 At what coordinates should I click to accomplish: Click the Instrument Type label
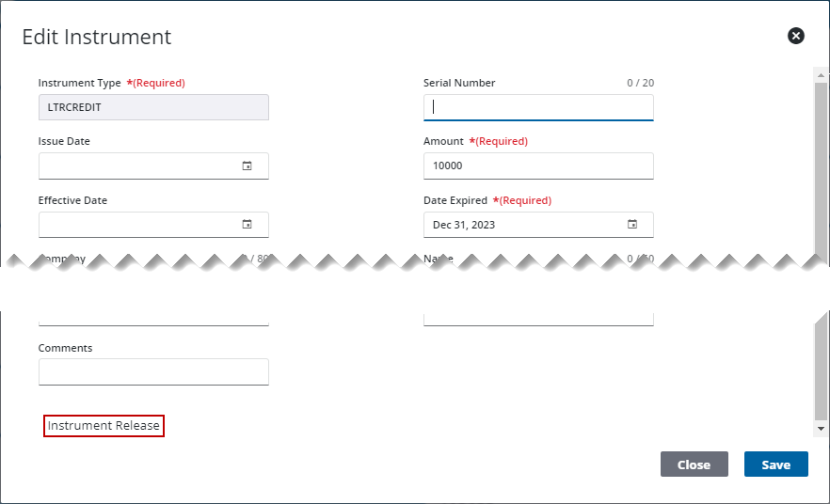coord(79,83)
